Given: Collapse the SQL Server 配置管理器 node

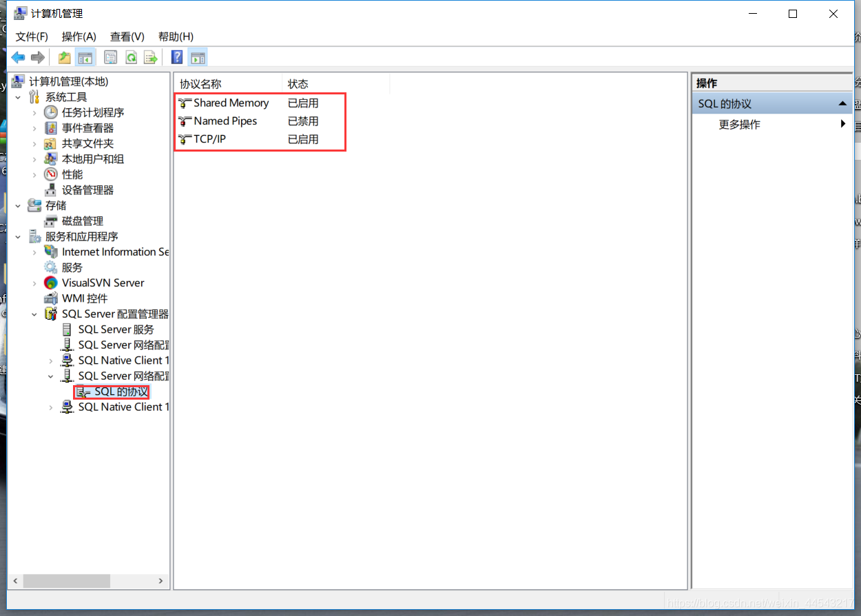Looking at the screenshot, I should 34,314.
